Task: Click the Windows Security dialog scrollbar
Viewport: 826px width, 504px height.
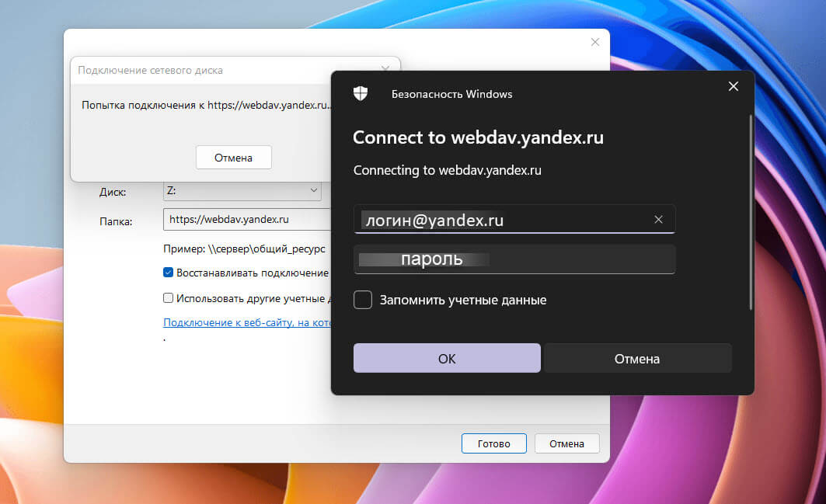Action: coord(751,212)
